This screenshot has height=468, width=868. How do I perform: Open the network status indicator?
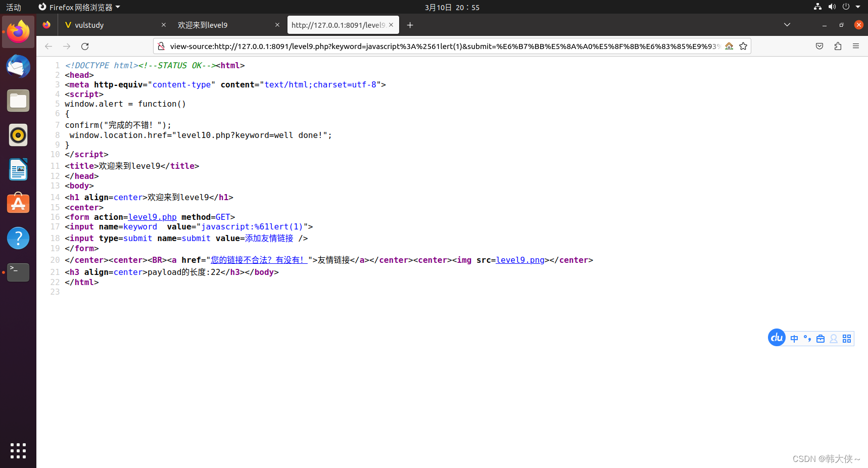pyautogui.click(x=817, y=7)
